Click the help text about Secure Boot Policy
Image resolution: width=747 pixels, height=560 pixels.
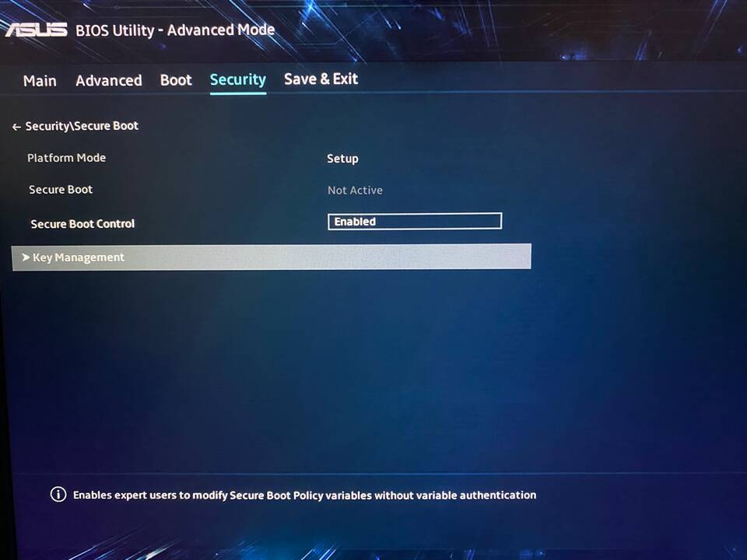click(304, 495)
